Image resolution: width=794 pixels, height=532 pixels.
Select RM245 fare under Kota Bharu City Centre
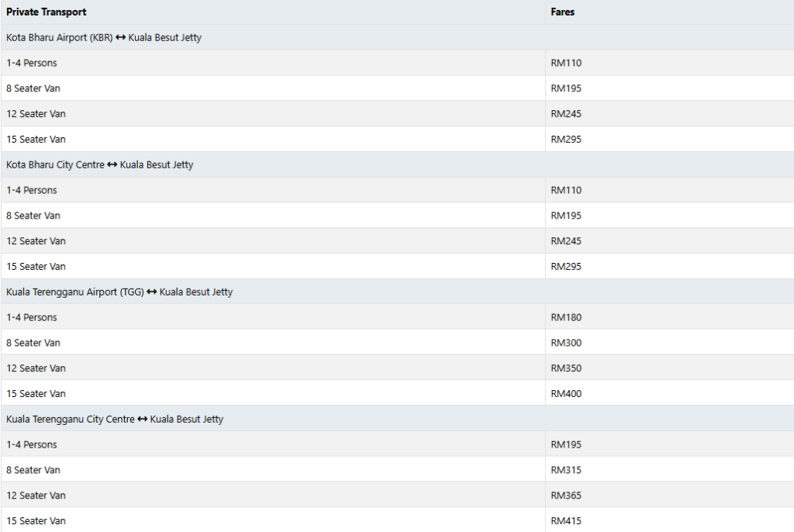click(x=566, y=241)
